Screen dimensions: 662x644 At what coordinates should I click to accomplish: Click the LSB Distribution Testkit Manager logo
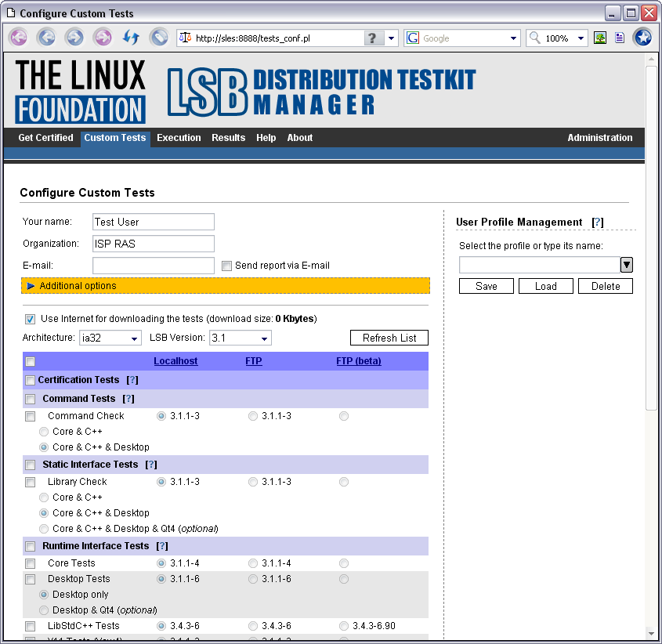(321, 92)
